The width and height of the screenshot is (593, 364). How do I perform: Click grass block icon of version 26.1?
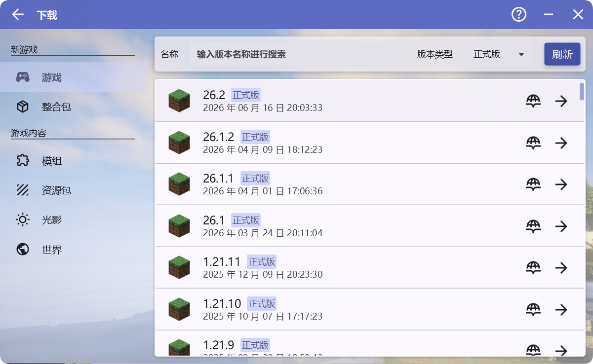(x=179, y=226)
